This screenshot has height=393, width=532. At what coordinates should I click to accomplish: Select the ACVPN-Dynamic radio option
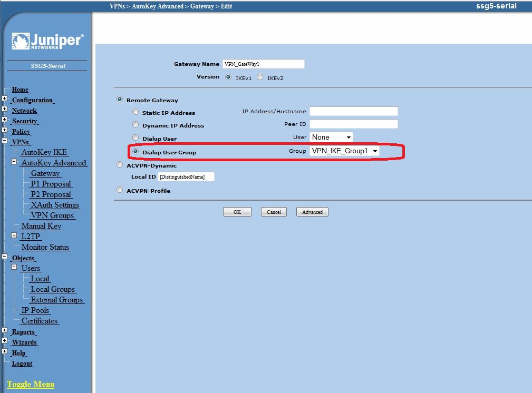click(x=120, y=165)
